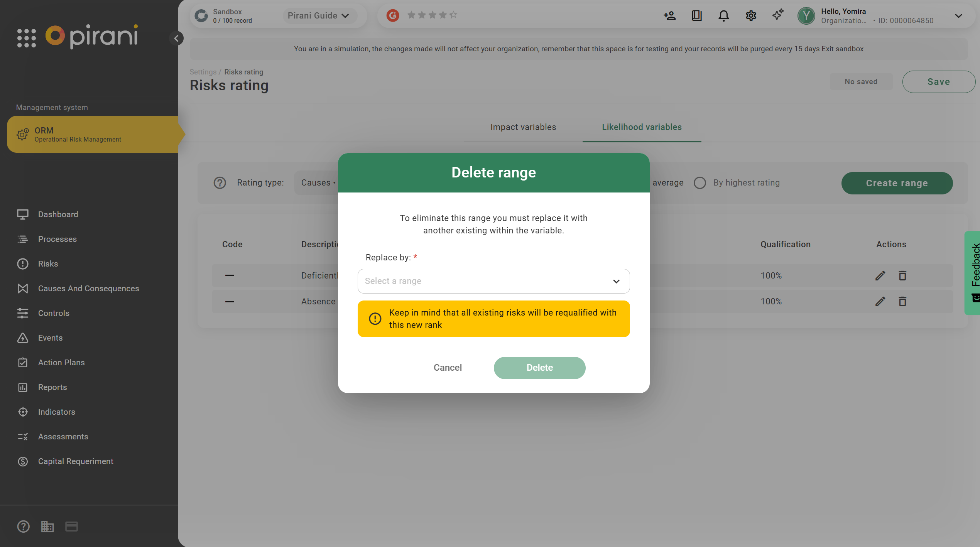Open Causes And Consequences in sidebar
This screenshot has width=980, height=547.
click(88, 289)
